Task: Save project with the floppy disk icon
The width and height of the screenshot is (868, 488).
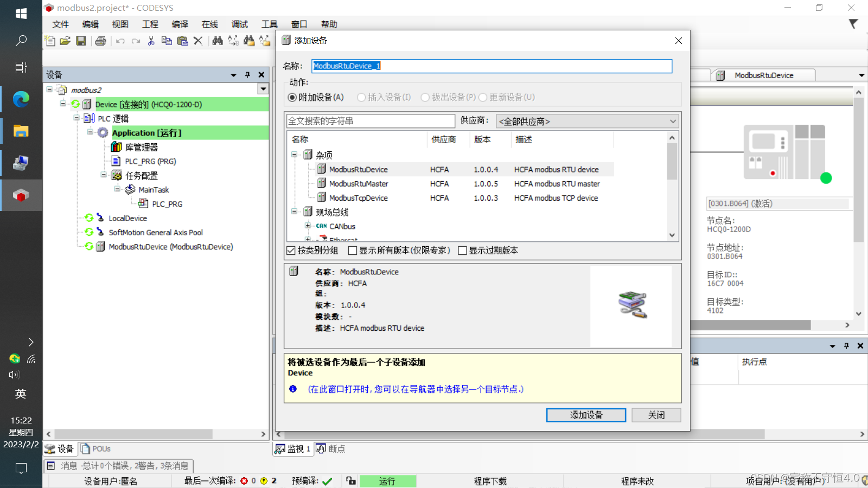Action: point(81,41)
